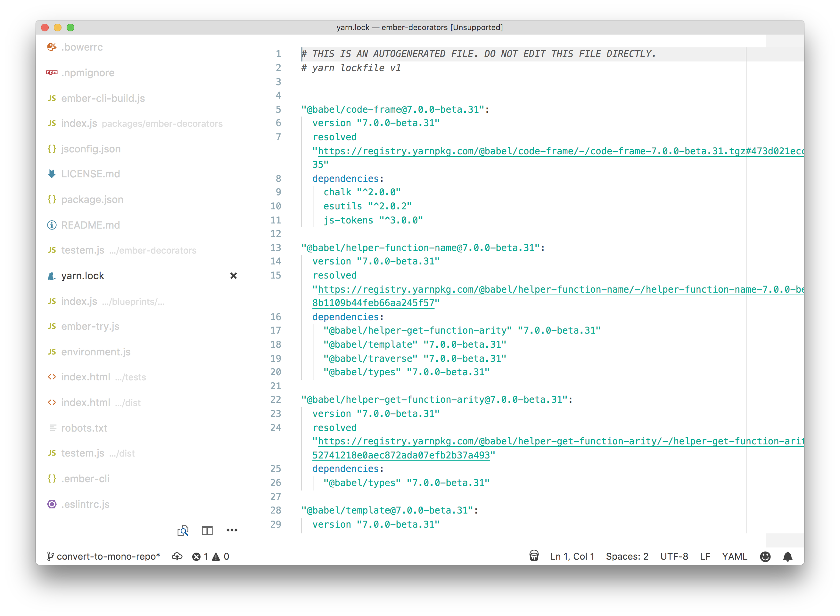Change the YAML language mode
Image resolution: width=840 pixels, height=616 pixels.
pyautogui.click(x=734, y=556)
